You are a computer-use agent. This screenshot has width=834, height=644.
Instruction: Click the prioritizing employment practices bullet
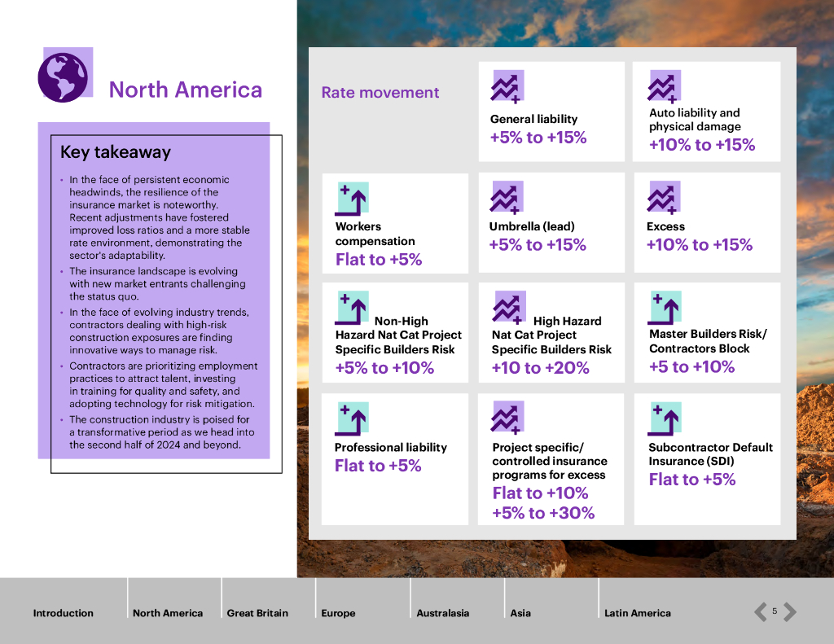coord(163,385)
